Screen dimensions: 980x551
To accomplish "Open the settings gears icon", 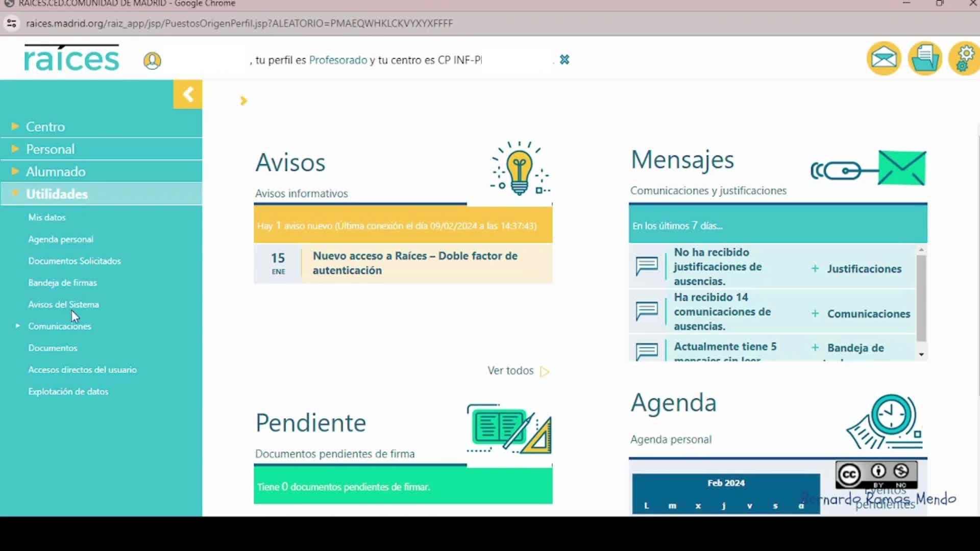I will 964,59.
